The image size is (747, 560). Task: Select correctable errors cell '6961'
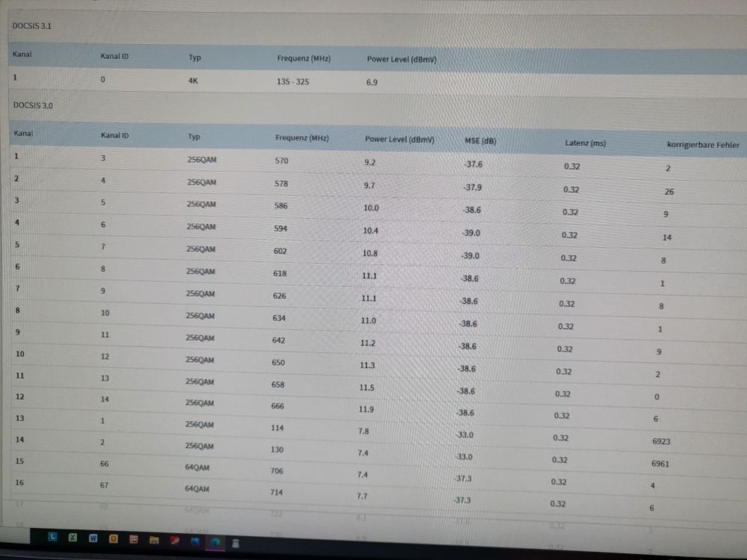click(660, 464)
